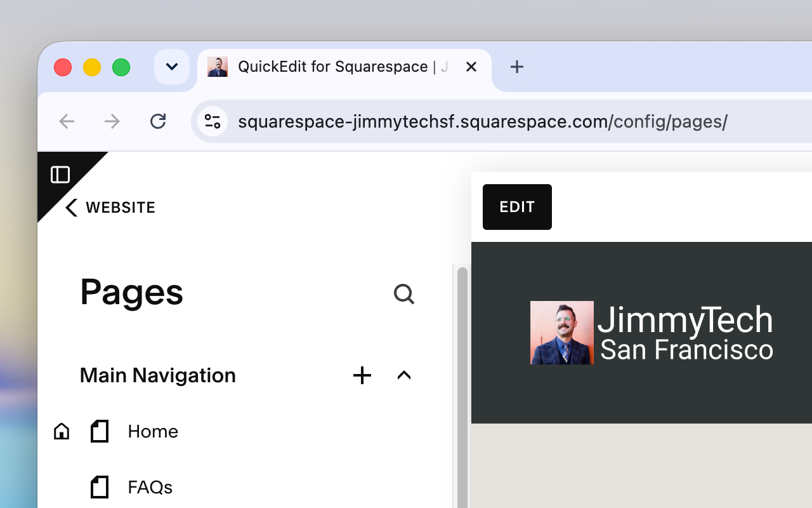
Task: Click the browser back arrow
Action: coord(67,121)
